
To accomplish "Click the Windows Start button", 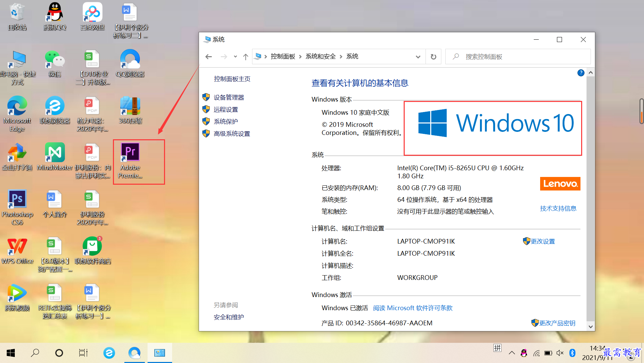I will click(11, 353).
